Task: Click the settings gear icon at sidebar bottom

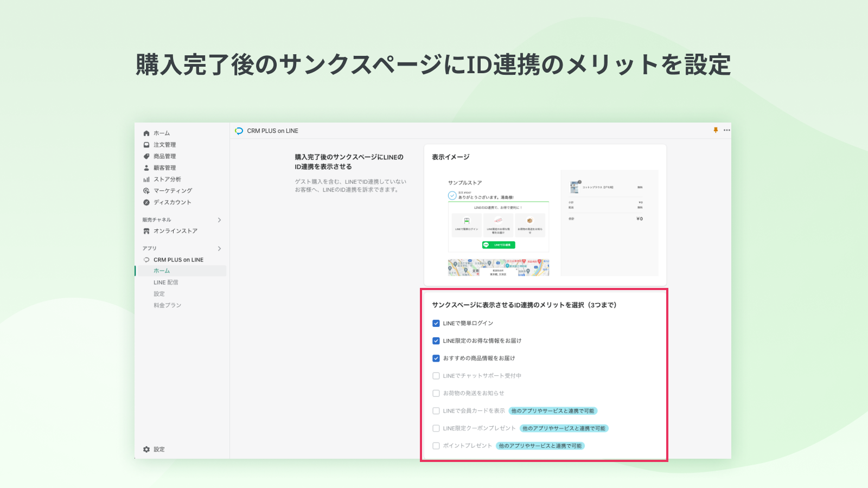Action: point(146,450)
